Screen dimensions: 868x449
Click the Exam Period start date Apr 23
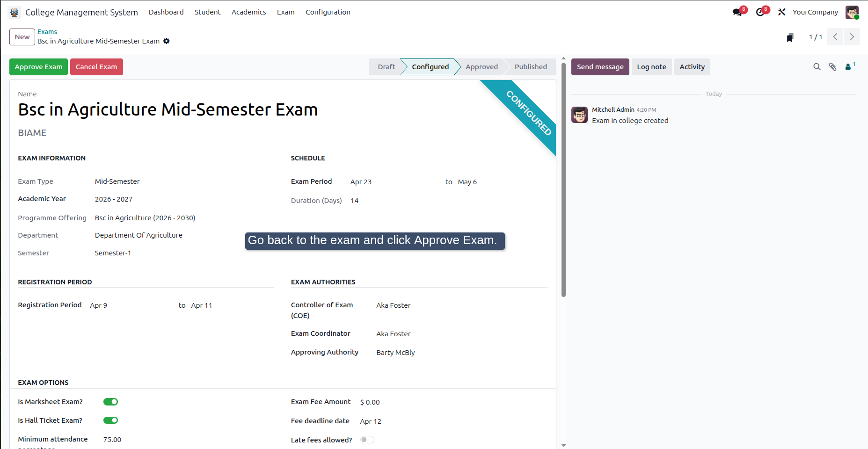pos(361,182)
